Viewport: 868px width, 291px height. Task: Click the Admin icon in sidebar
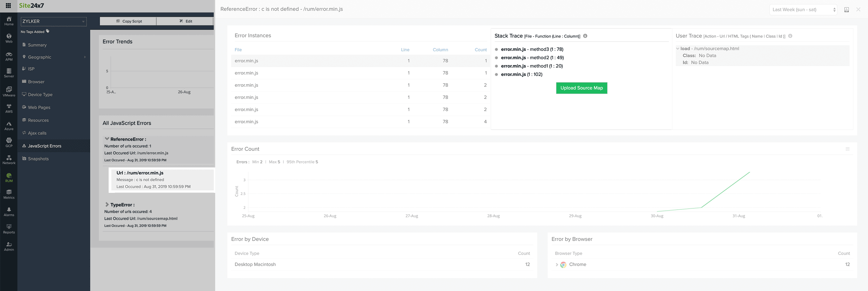pos(9,246)
